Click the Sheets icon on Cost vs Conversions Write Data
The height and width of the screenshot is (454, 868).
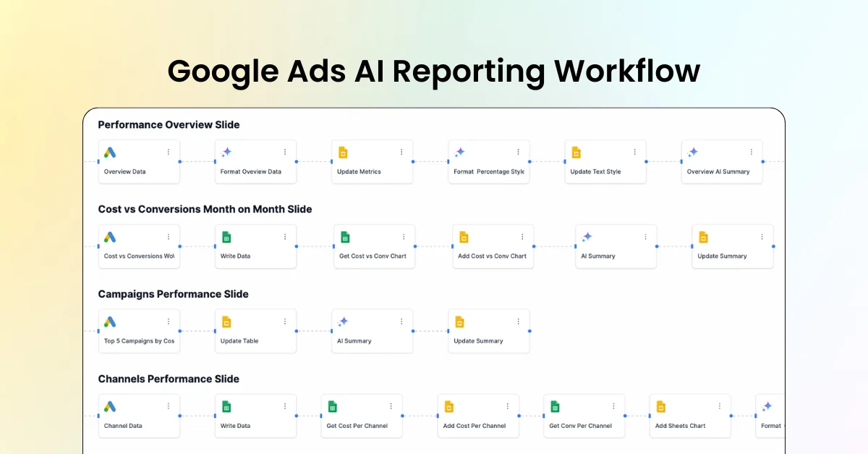click(x=226, y=237)
